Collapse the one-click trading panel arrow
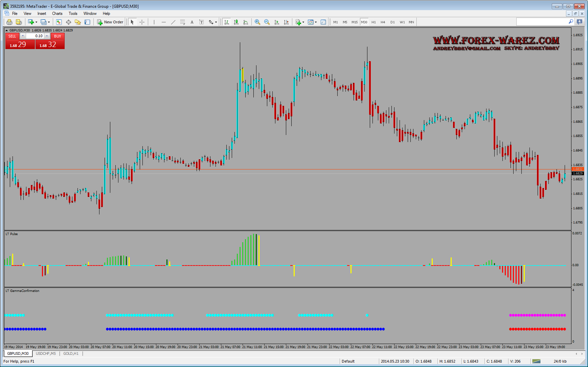 7,30
